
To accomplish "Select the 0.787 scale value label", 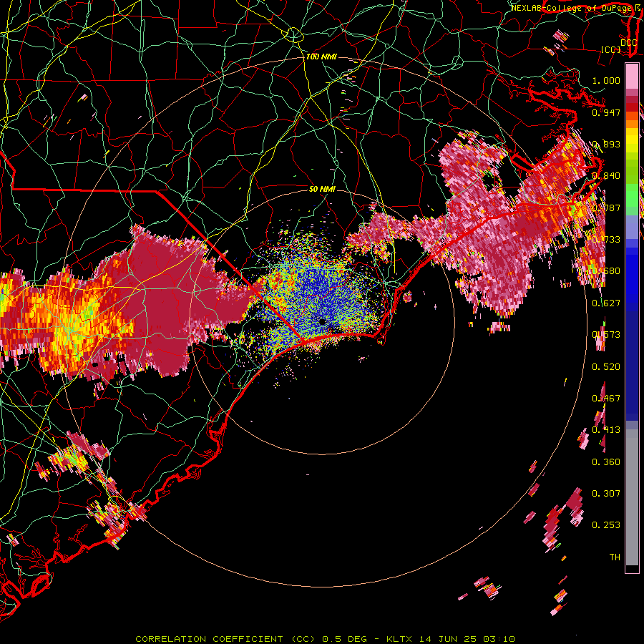I will click(606, 208).
